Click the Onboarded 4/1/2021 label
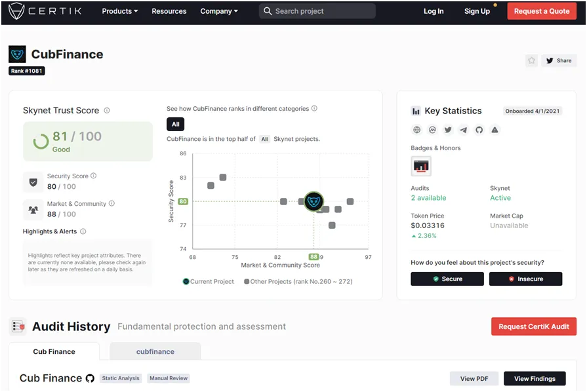The height and width of the screenshot is (392, 587). pos(533,111)
